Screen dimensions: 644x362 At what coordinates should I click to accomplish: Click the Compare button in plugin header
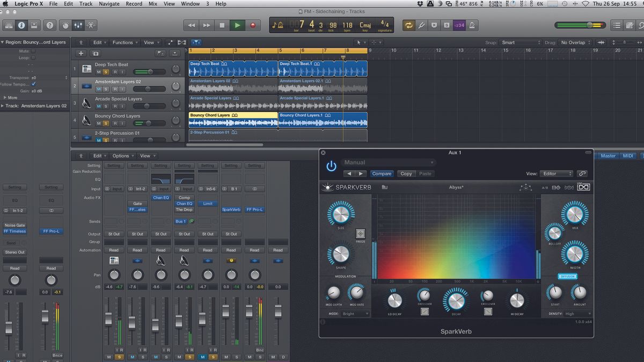(382, 173)
